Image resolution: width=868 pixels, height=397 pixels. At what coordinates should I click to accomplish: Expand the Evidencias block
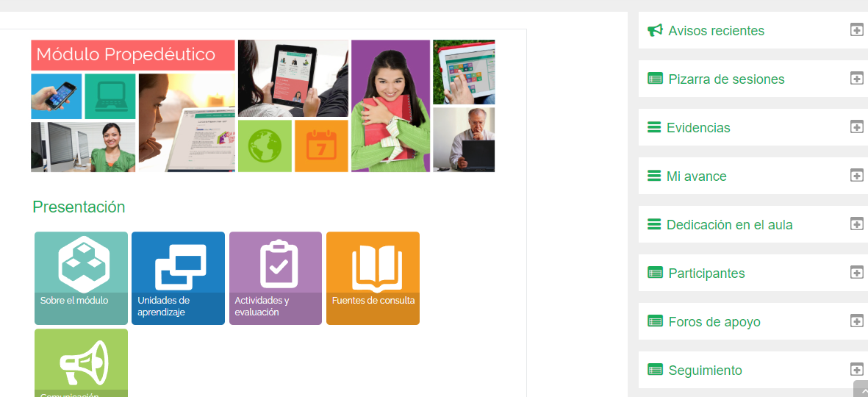[x=856, y=126]
